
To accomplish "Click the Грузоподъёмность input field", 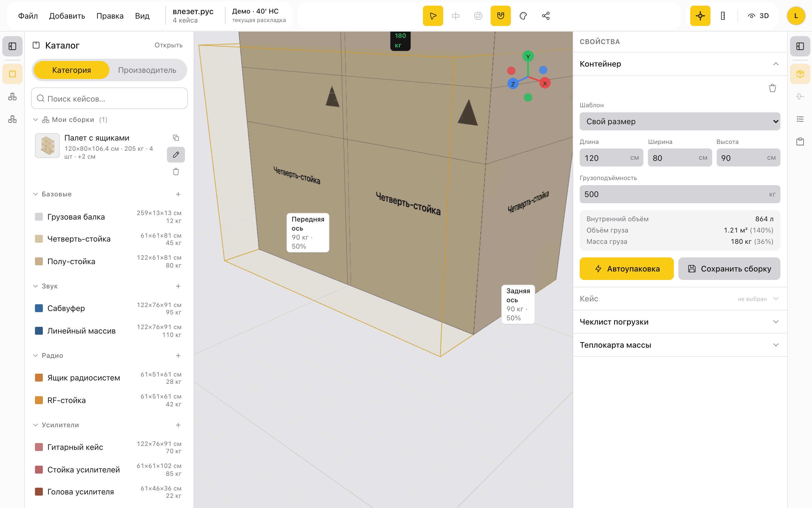I will pos(680,194).
